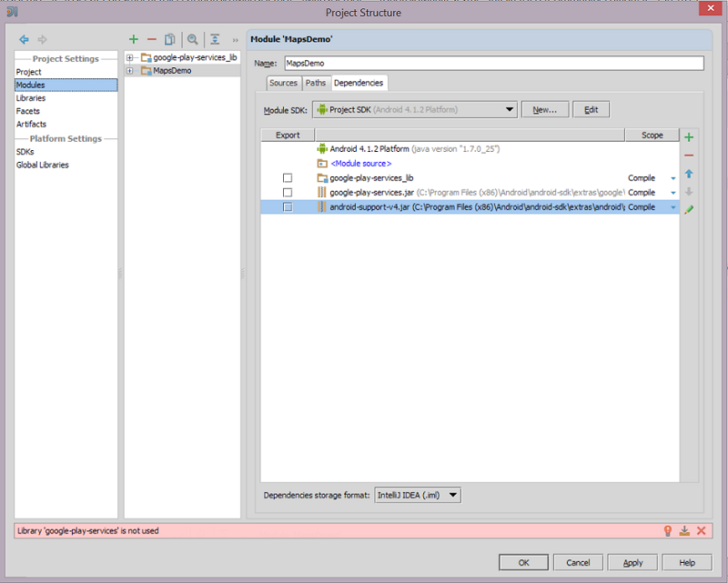728x583 pixels.
Task: Add a dependency with green plus
Action: click(x=689, y=137)
